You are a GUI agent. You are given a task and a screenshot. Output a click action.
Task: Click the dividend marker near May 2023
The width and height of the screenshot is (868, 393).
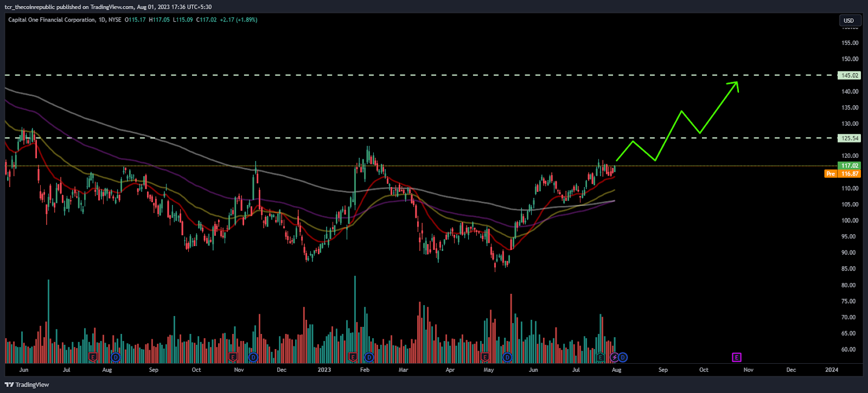click(x=507, y=357)
